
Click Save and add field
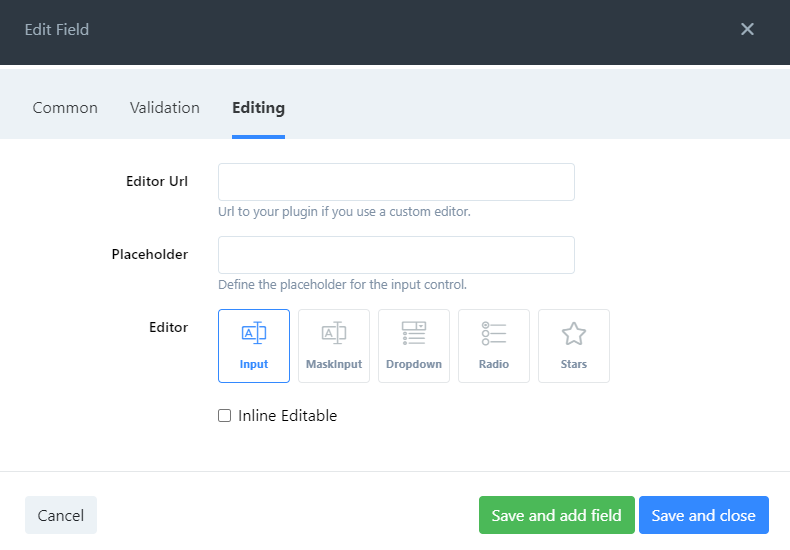click(x=557, y=515)
